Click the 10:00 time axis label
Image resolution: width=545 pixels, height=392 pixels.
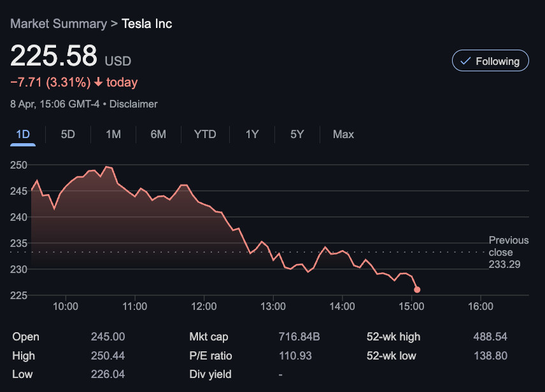tap(66, 307)
